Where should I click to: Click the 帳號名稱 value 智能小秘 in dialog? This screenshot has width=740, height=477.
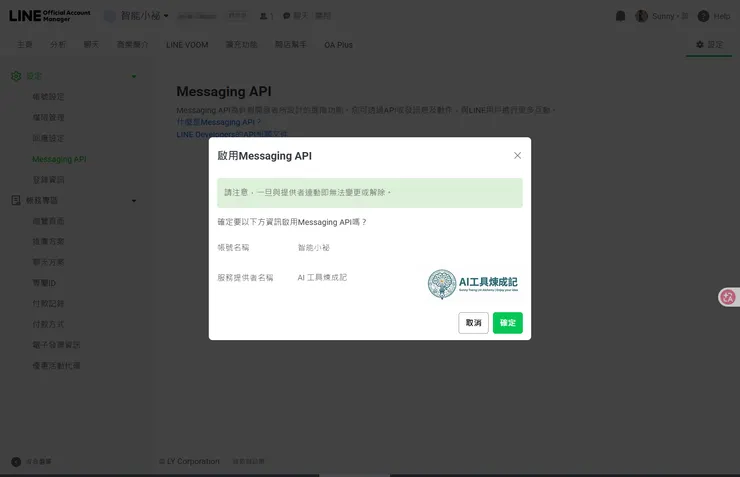click(313, 248)
